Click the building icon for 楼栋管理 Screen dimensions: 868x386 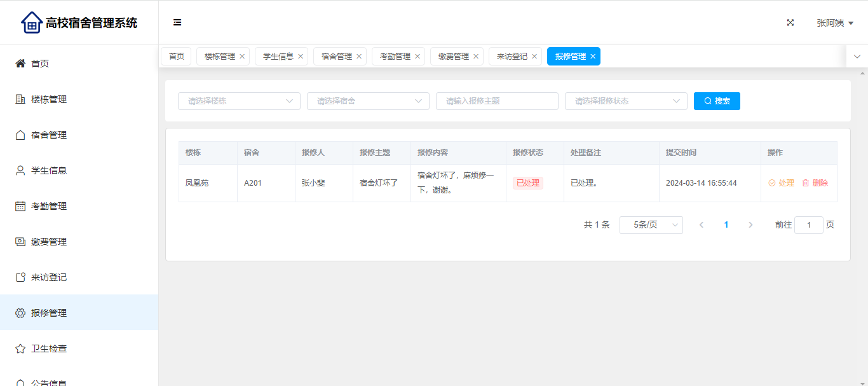click(20, 99)
